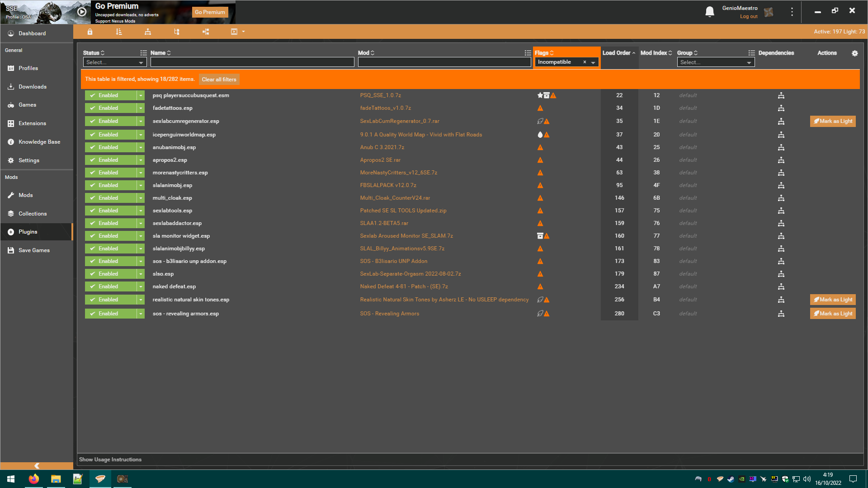
Task: Open the Status filter dropdown
Action: (115, 62)
